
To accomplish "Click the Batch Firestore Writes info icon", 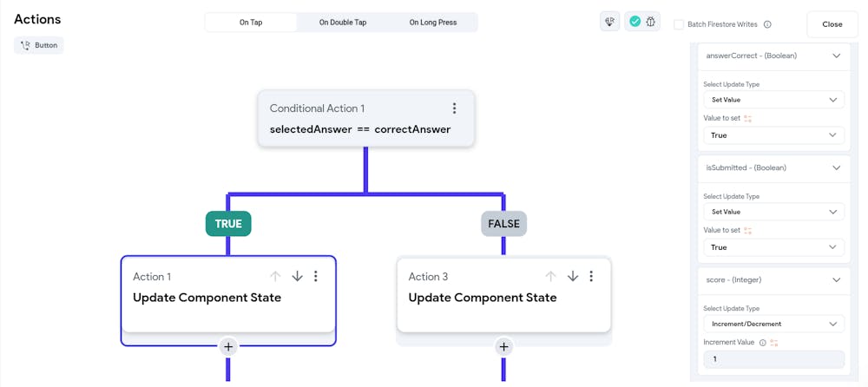I will (767, 24).
